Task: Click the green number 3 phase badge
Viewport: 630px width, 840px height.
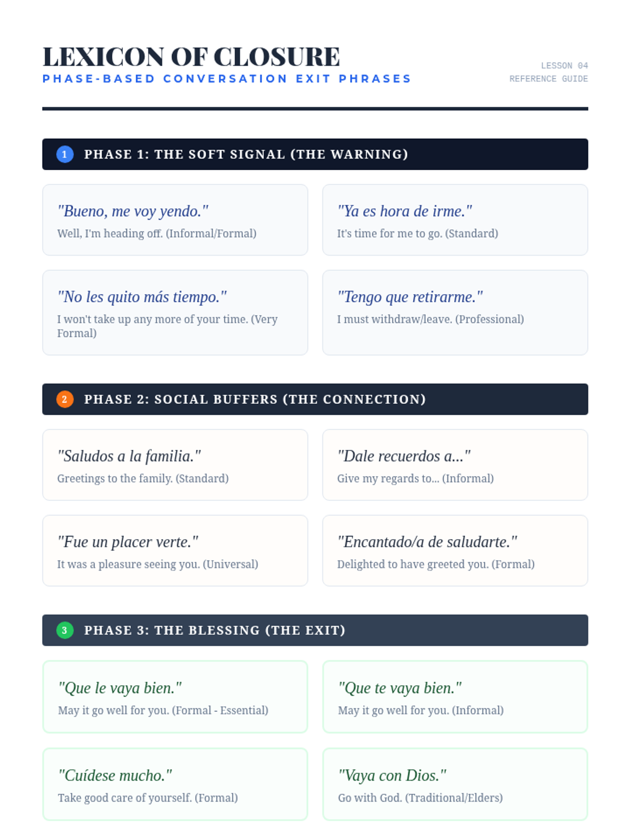Action: click(x=65, y=631)
